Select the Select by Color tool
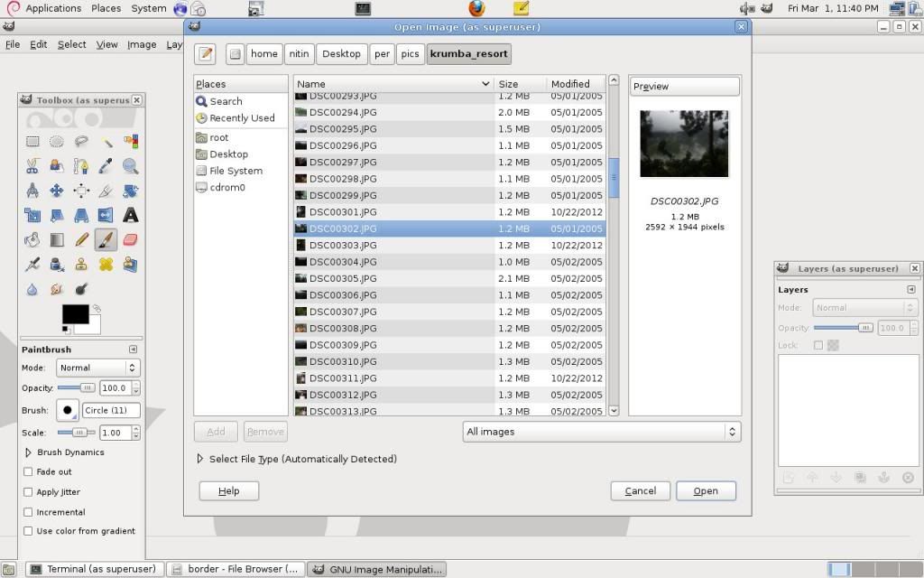Screen dimensions: 924x578 (x=130, y=142)
